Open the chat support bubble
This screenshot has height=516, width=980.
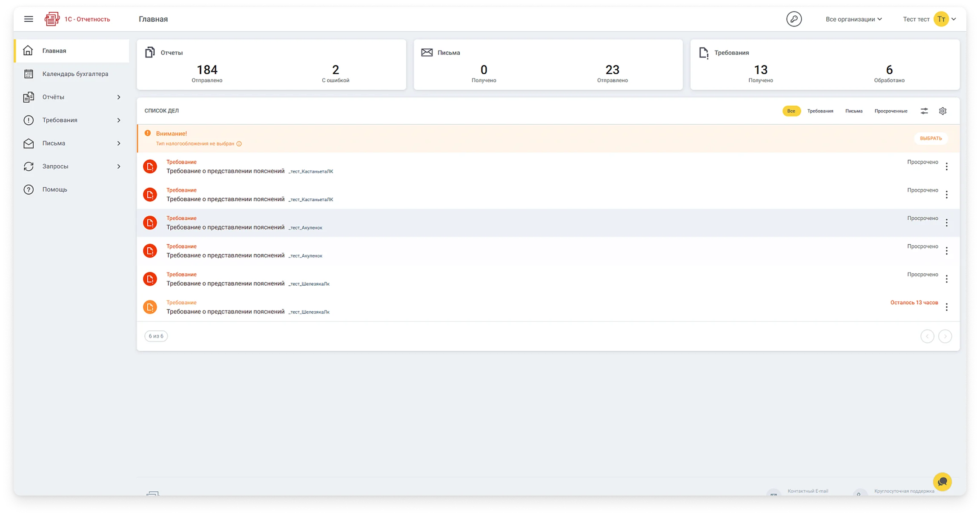942,482
